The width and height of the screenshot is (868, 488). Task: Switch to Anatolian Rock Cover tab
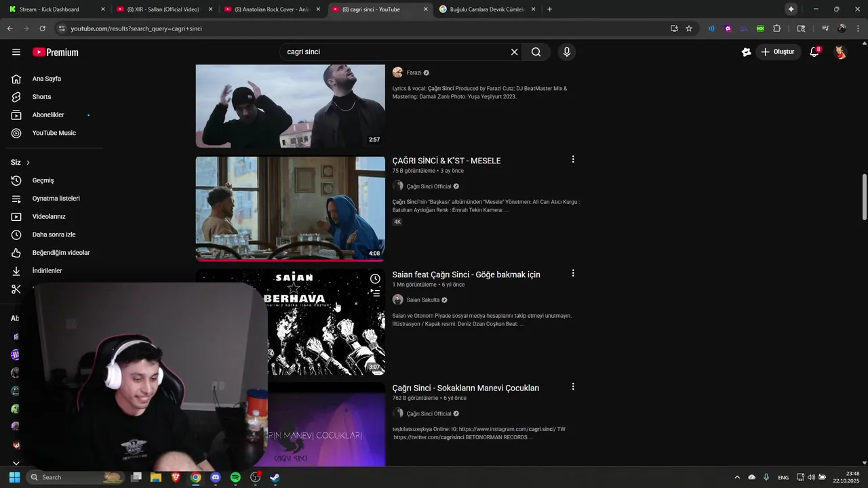click(271, 9)
